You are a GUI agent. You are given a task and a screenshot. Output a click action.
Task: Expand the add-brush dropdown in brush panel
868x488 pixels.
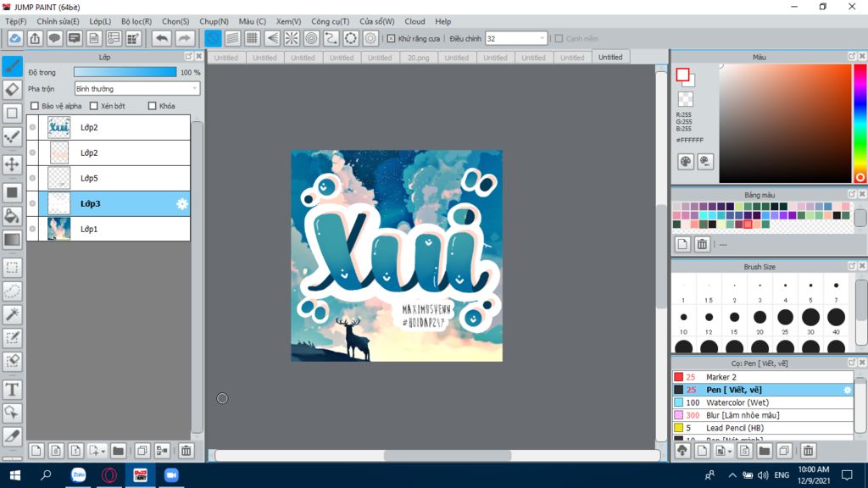click(x=730, y=452)
